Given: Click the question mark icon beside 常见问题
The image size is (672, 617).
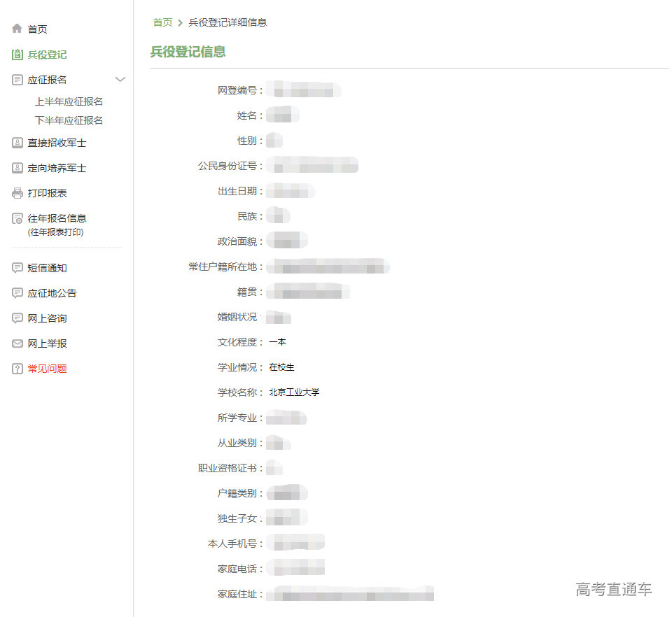Looking at the screenshot, I should point(17,369).
